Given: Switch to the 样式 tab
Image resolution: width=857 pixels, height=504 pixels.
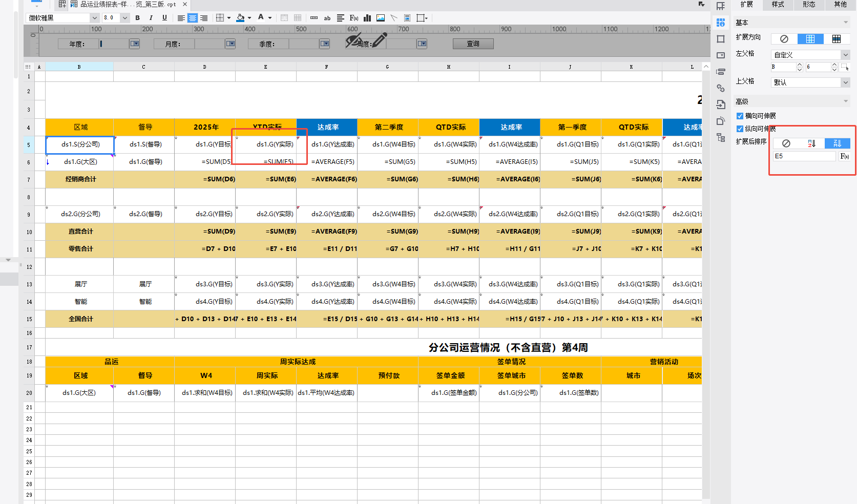Looking at the screenshot, I should [778, 5].
